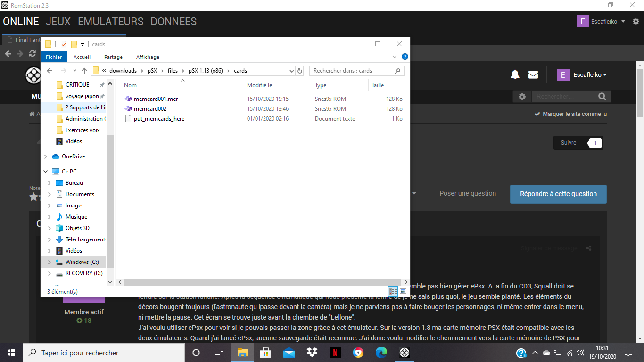Open the Accueil ribbon tab
This screenshot has height=362, width=644.
coord(82,57)
